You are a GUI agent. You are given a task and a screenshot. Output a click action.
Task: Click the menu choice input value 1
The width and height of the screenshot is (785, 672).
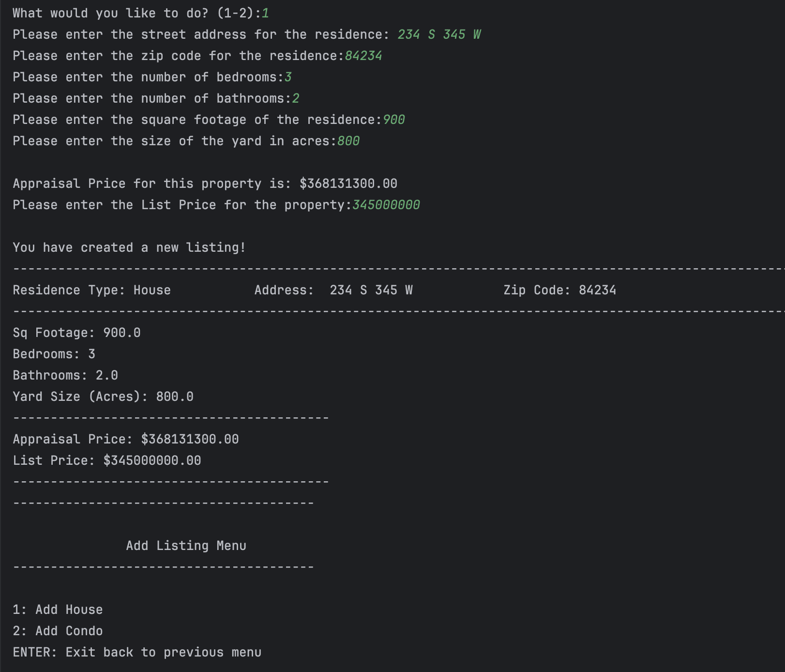click(x=265, y=13)
